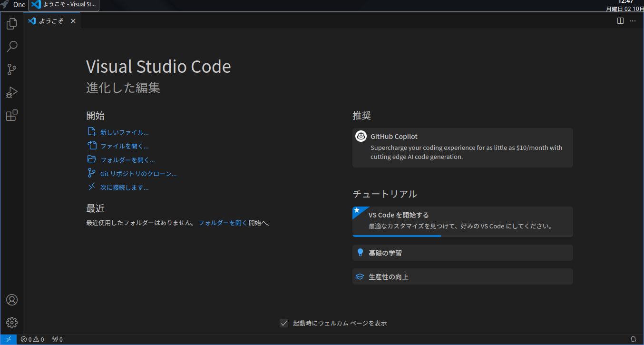Click フォルダーを開く link under 最近
Image resolution: width=644 pixels, height=345 pixels.
click(223, 222)
